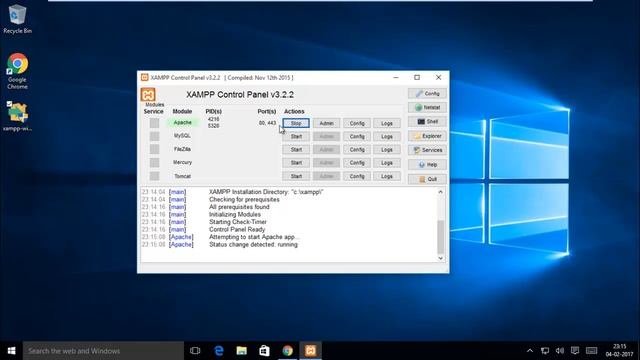
Task: Toggle the Tomcat service checkbox
Action: pyautogui.click(x=154, y=176)
